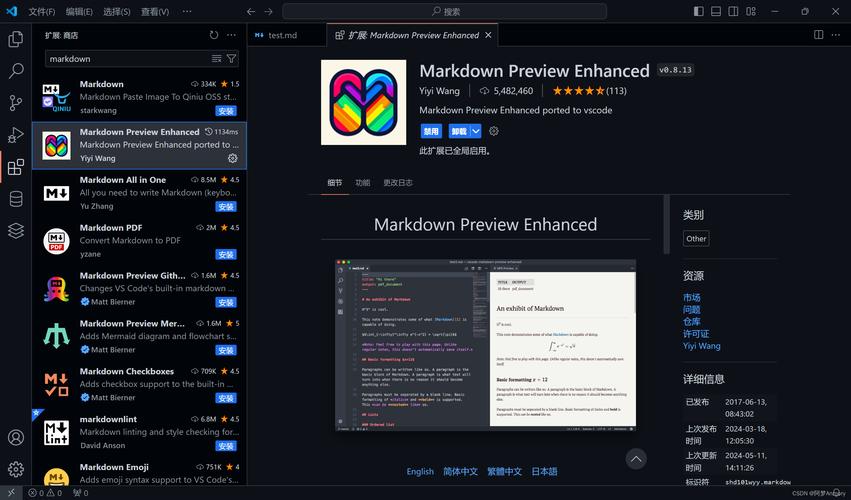Go forward in navigation history
Screen dimensions: 851x500
coord(268,11)
